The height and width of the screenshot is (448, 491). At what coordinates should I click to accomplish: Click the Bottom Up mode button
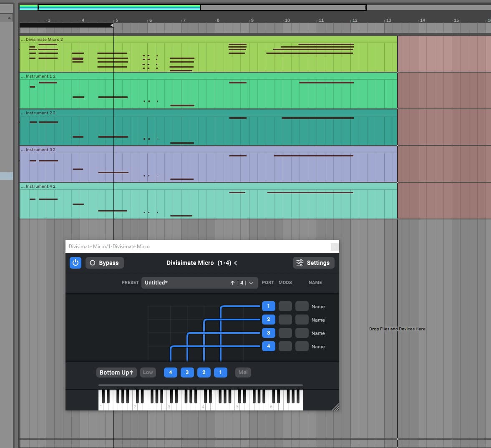(116, 372)
